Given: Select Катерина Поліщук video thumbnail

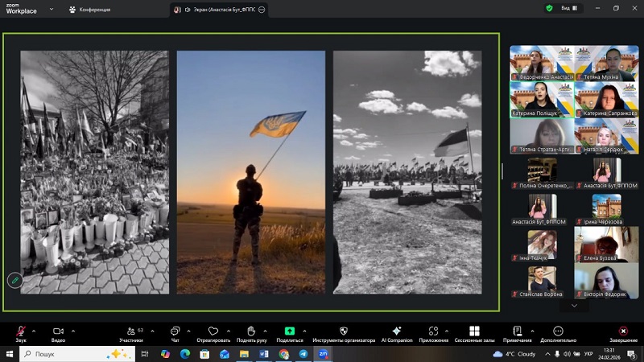Looking at the screenshot, I should (541, 101).
